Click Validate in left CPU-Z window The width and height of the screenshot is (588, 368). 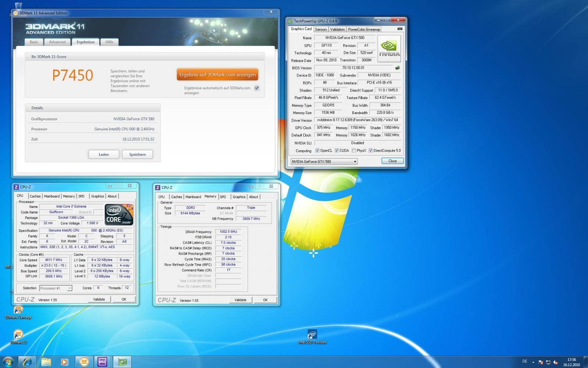[x=99, y=299]
